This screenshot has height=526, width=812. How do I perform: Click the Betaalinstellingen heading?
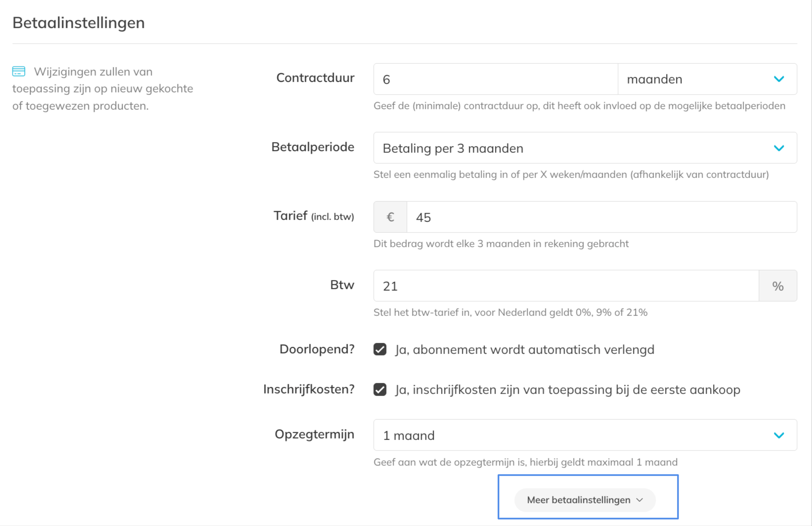pyautogui.click(x=79, y=23)
